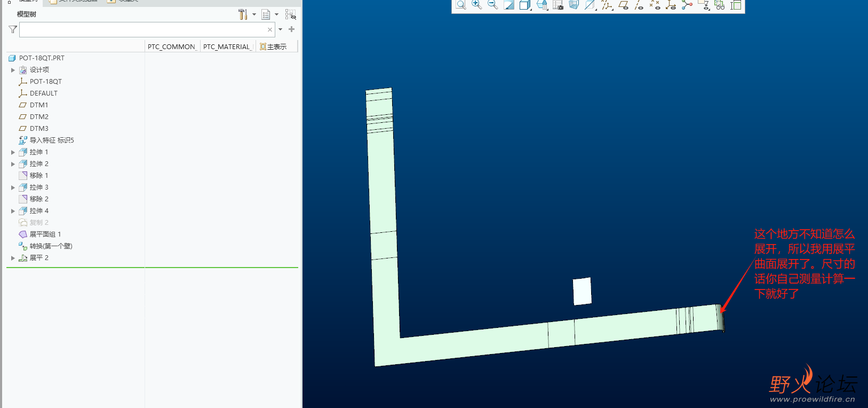This screenshot has width=868, height=408.
Task: Select the DEFAULT coordinate system item
Action: [43, 93]
